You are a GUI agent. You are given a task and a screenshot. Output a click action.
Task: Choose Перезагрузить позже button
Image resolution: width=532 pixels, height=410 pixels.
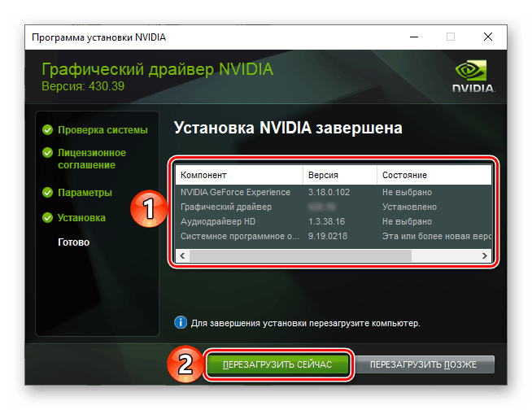tap(423, 364)
